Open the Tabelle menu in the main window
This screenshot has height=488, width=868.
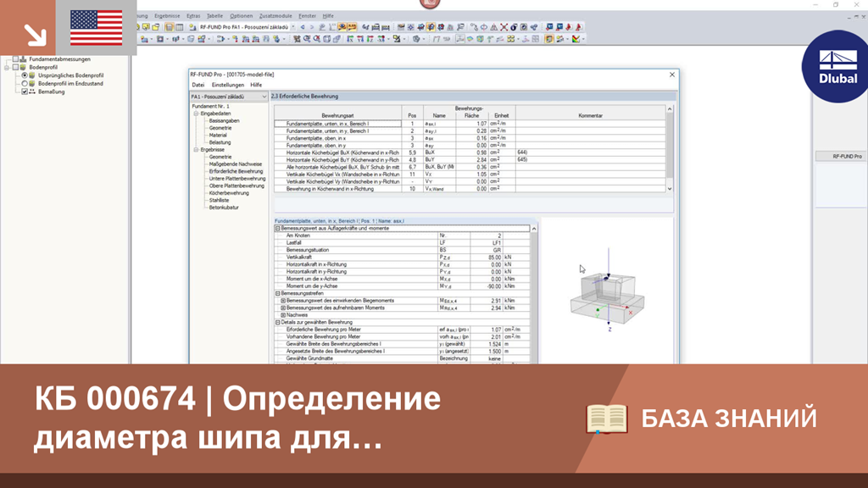(214, 16)
